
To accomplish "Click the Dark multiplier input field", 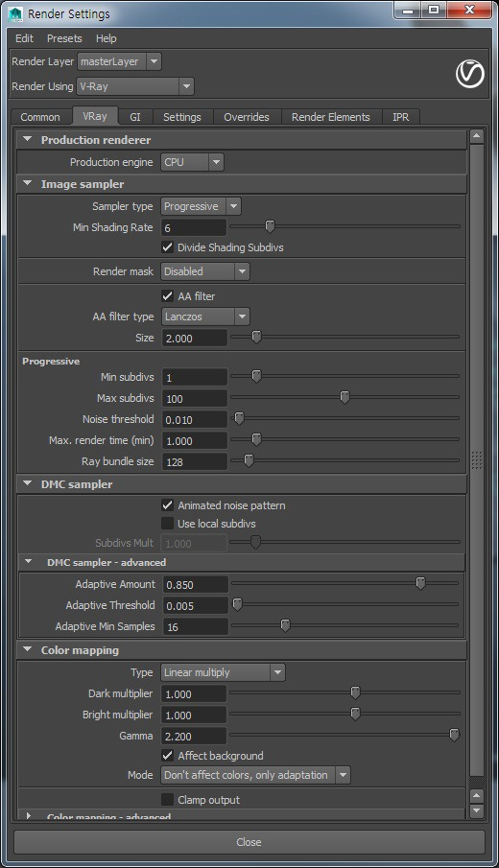I will (x=194, y=694).
